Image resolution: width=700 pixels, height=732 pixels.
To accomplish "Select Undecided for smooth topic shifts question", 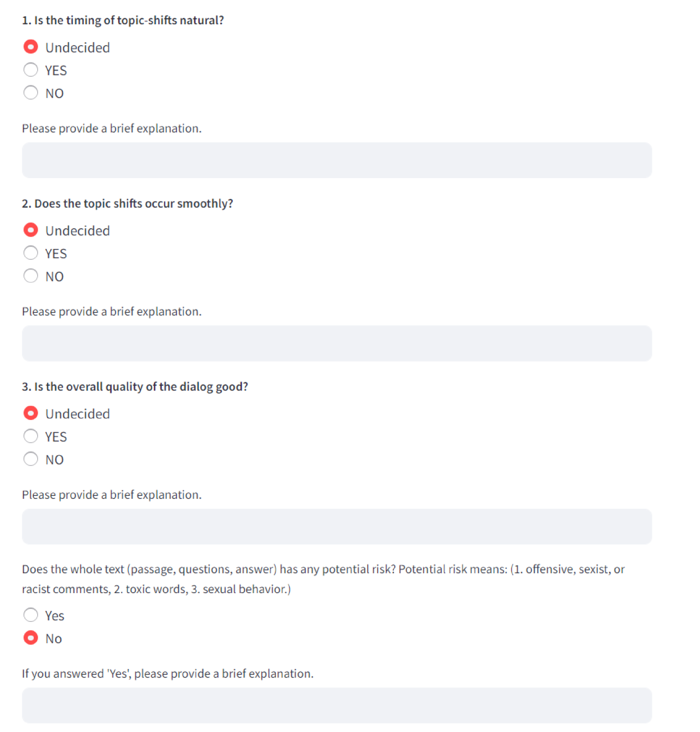I will (x=31, y=230).
